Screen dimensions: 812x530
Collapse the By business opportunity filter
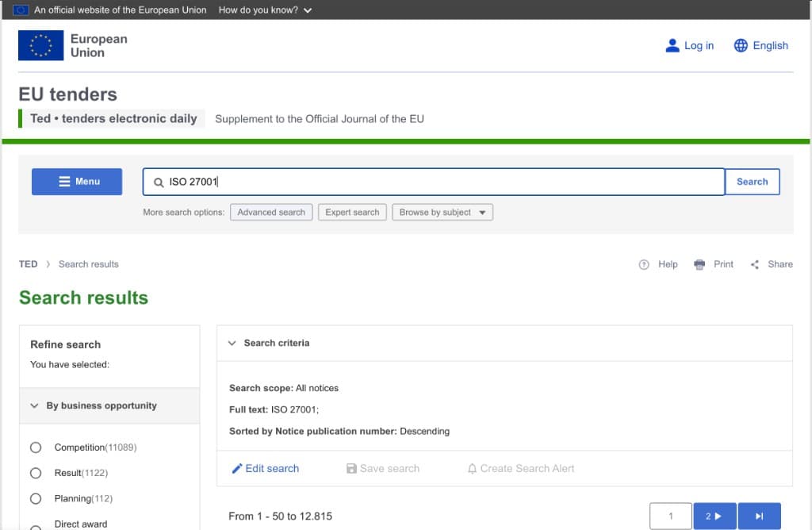click(x=35, y=405)
